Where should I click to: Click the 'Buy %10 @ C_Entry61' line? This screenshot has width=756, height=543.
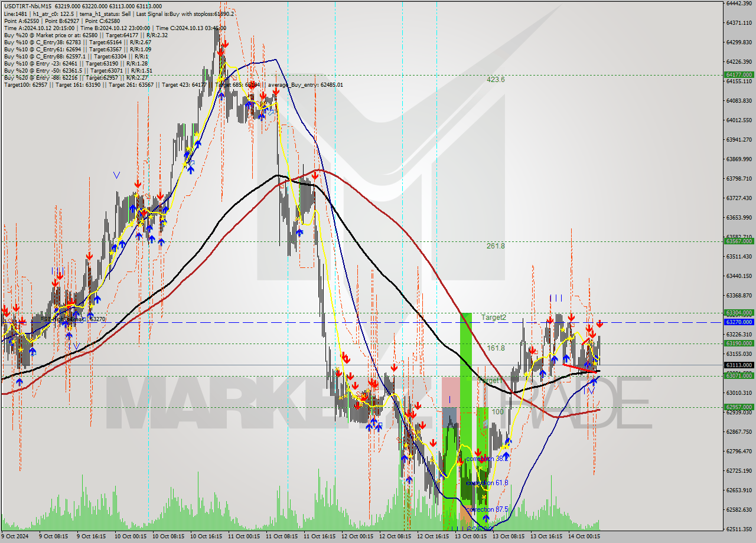(77, 49)
